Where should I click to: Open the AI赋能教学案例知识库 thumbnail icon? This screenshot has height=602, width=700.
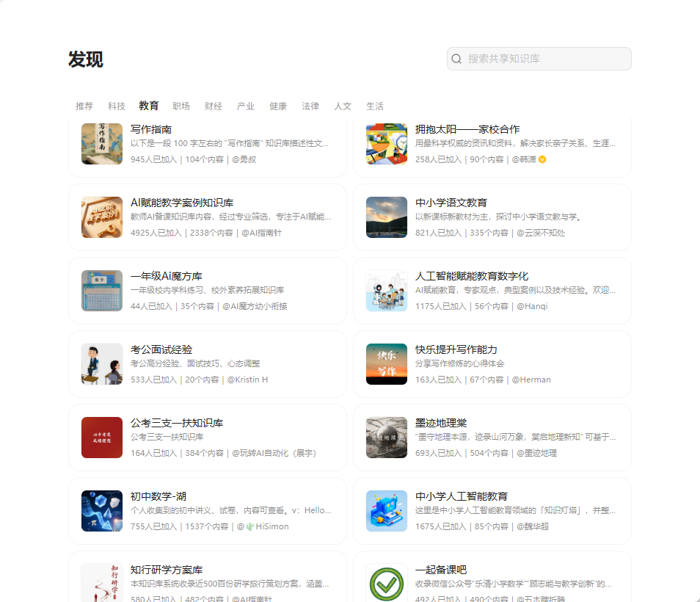(102, 217)
